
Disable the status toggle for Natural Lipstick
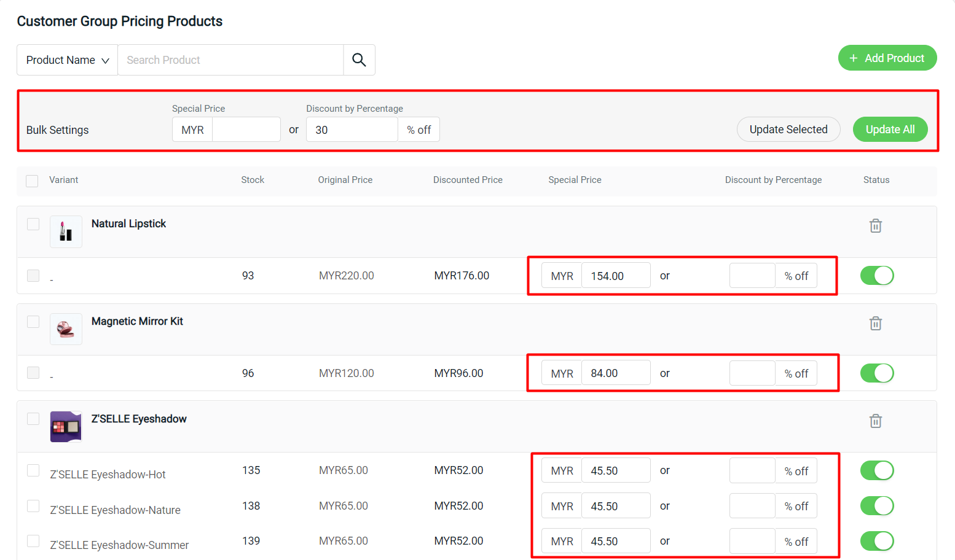[x=877, y=275]
